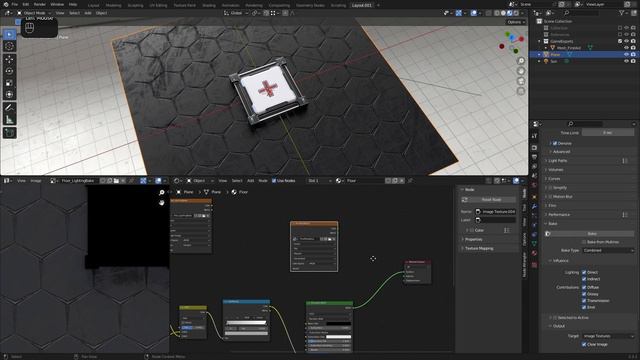Screen dimensions: 640x360
Task: Open the node editor Add menu
Action: [x=250, y=180]
